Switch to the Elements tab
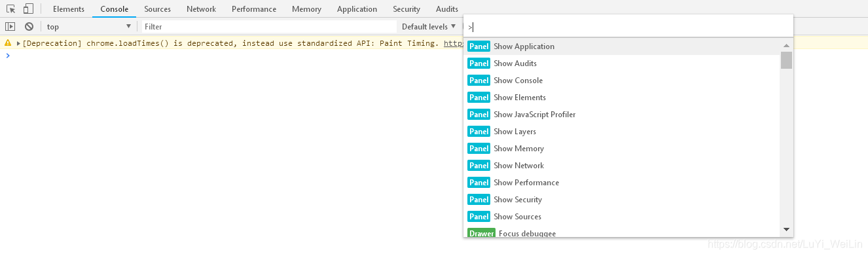 69,9
